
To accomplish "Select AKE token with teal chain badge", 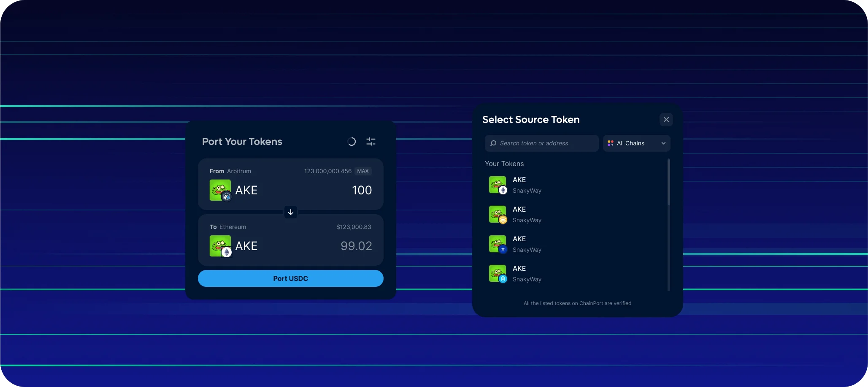I will click(576, 274).
